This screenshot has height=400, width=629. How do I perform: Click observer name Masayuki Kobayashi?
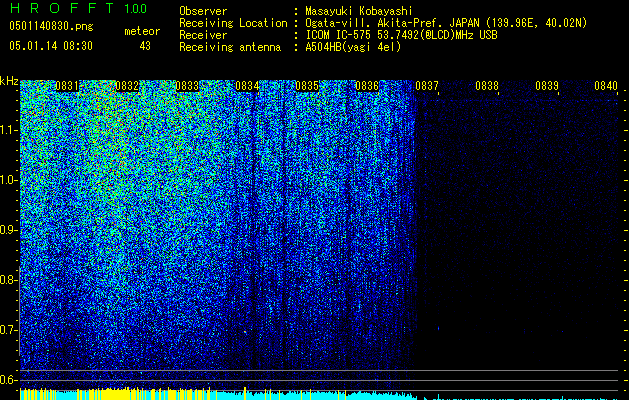click(359, 11)
